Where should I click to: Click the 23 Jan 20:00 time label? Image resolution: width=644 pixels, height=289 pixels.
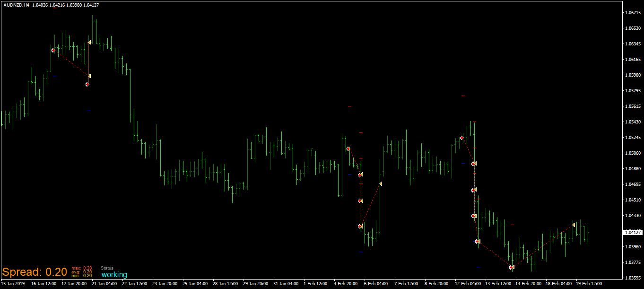coord(165,284)
